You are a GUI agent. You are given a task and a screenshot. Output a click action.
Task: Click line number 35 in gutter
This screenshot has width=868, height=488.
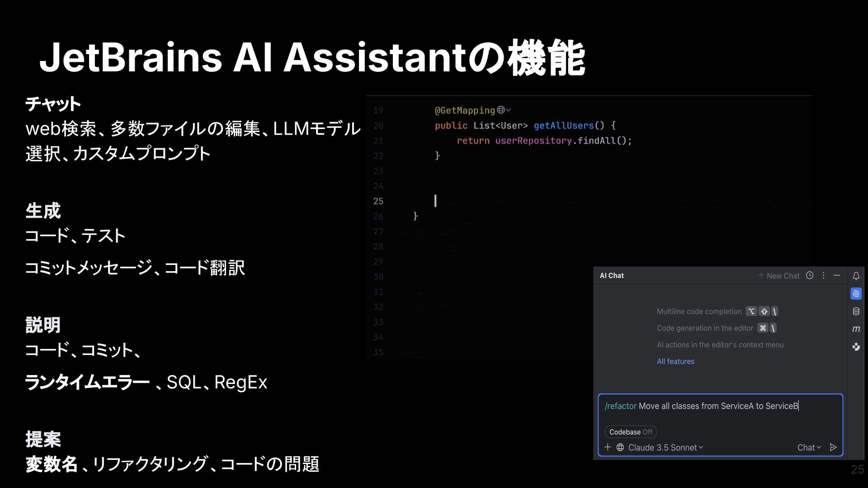(378, 352)
